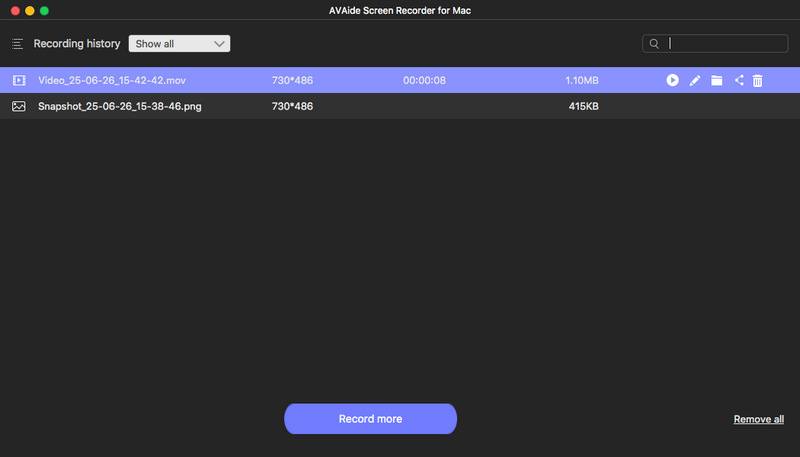The image size is (800, 457).
Task: Select Video_25-06-26_15-42-42.mov file name
Action: pos(112,81)
